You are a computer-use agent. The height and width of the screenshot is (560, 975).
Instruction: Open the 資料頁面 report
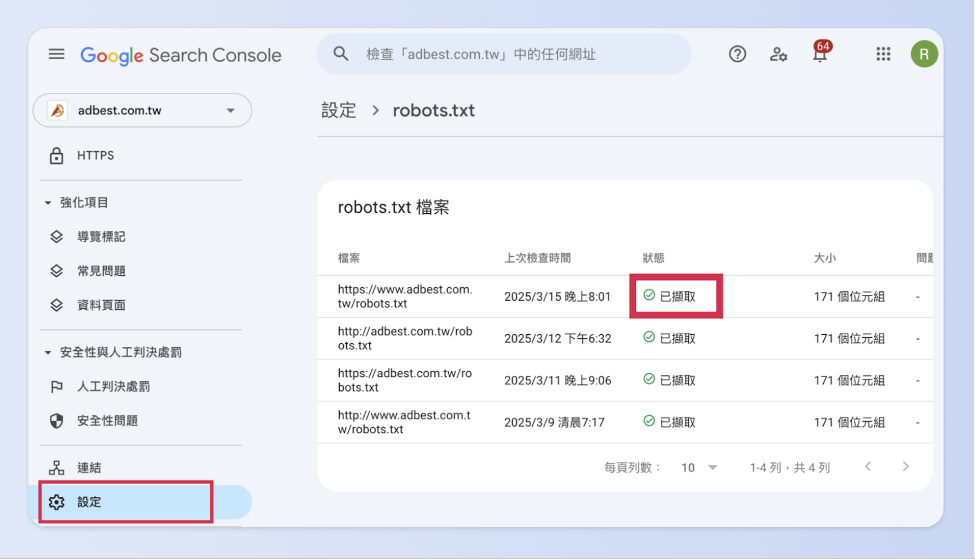coord(101,305)
